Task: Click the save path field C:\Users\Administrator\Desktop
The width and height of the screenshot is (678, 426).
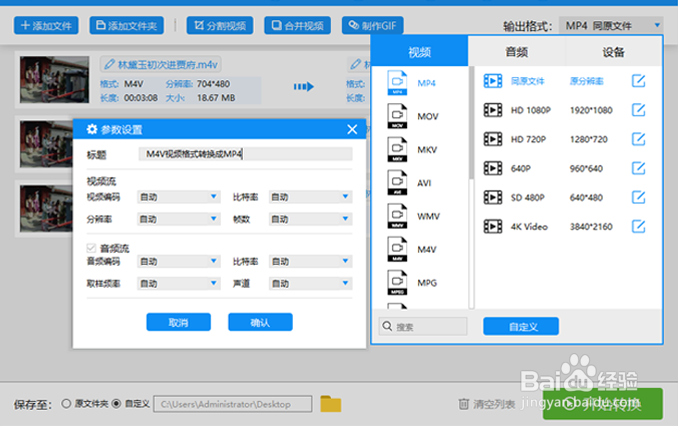Action: (x=233, y=404)
